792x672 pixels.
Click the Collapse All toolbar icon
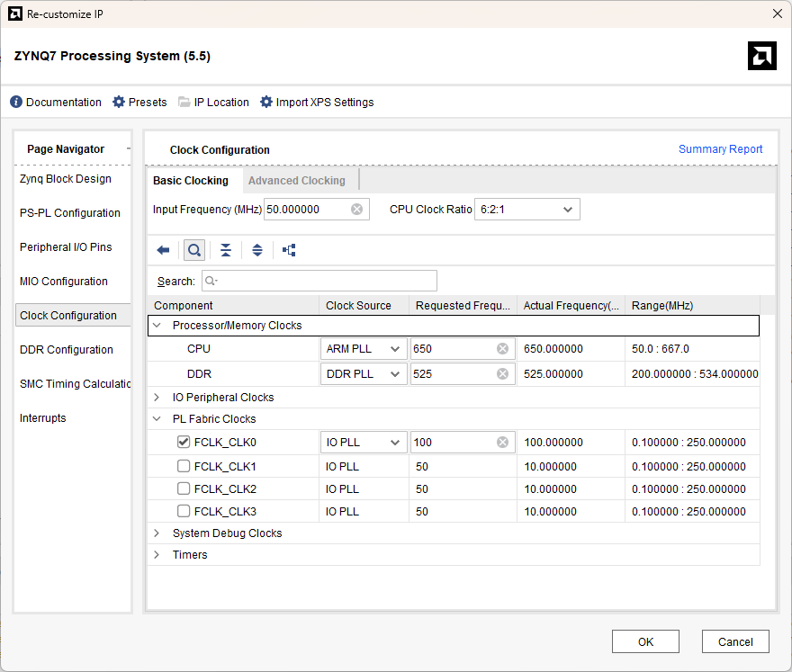226,250
